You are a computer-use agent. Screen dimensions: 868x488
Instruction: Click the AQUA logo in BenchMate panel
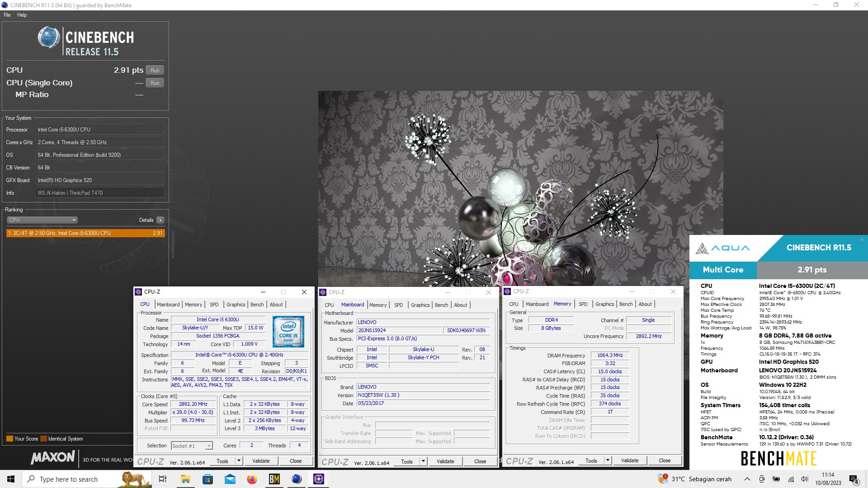coord(722,248)
